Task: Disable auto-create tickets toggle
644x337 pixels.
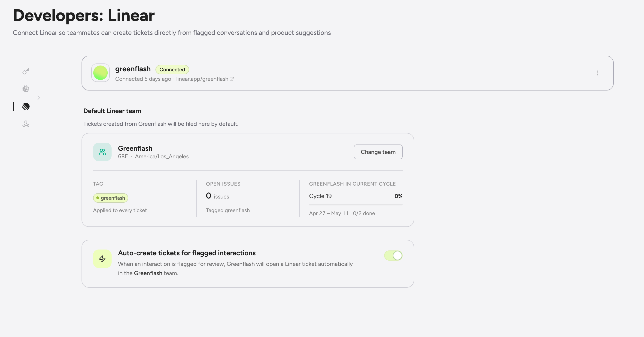Action: point(393,256)
